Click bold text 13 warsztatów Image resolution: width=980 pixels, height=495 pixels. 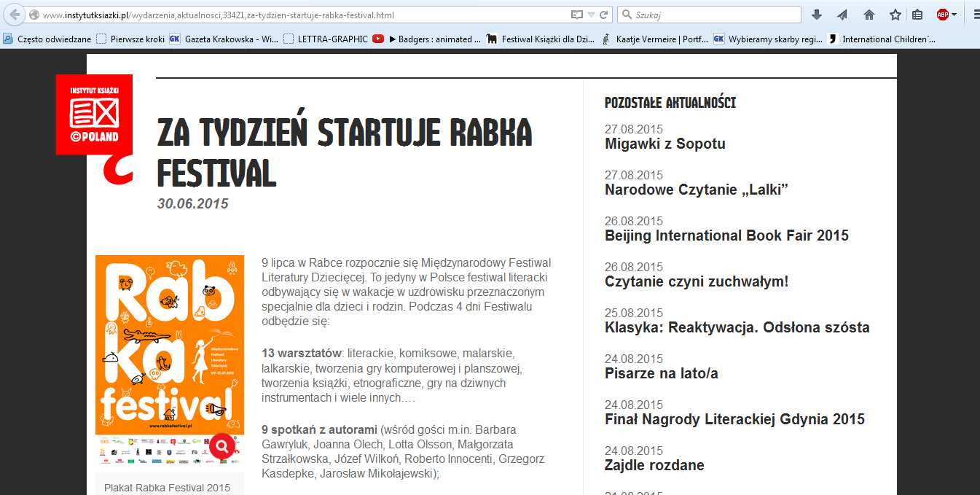coord(302,353)
